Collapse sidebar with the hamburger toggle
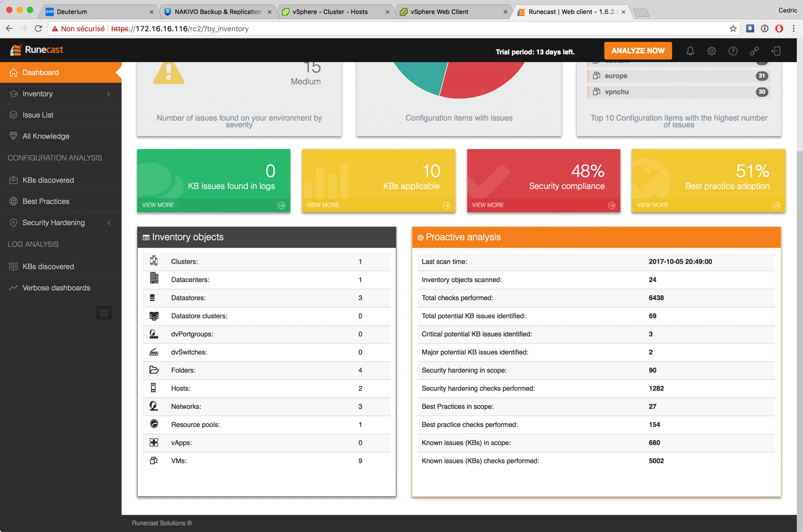This screenshot has width=803, height=532. 104,312
